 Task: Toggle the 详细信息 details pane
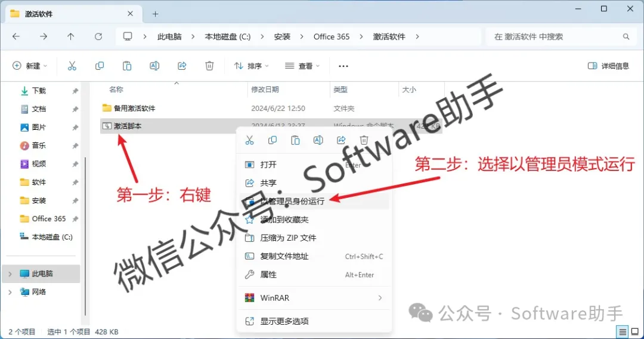click(x=609, y=66)
